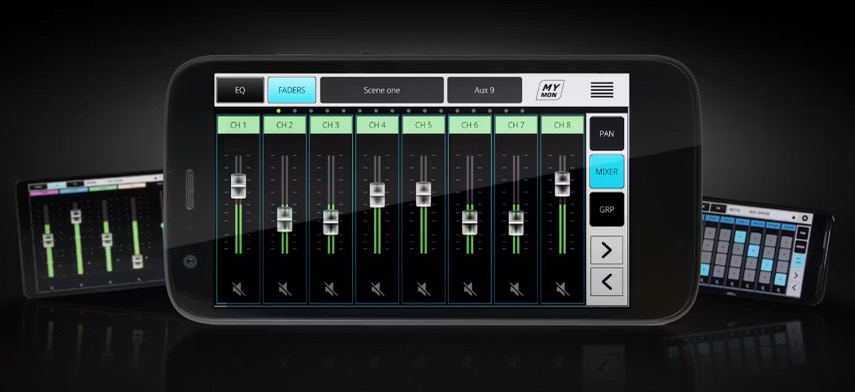Image resolution: width=855 pixels, height=392 pixels.
Task: Select the CH 8 channel label
Action: pos(562,125)
